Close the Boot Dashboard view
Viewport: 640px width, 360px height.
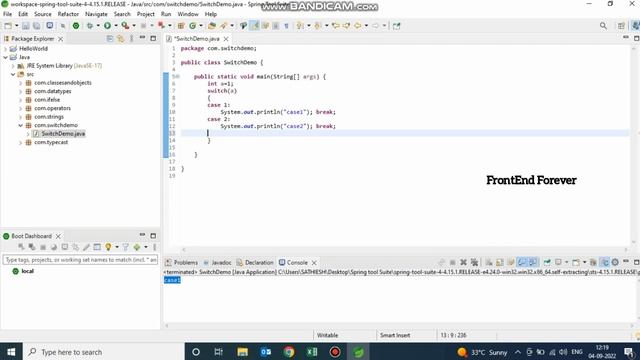[x=58, y=236]
